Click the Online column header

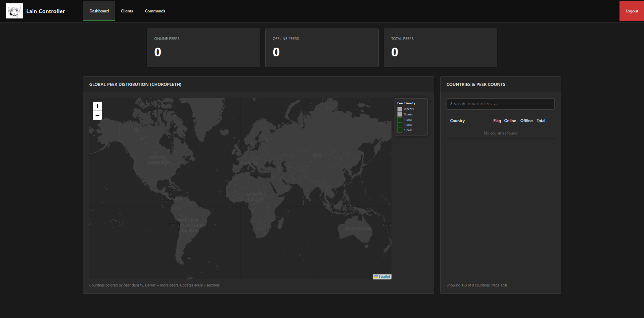point(510,121)
